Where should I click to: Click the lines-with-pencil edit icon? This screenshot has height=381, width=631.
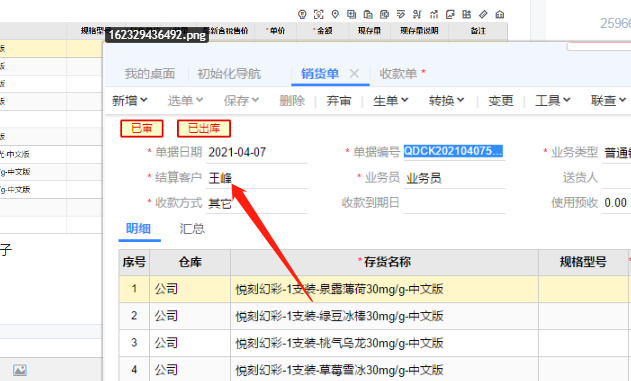pos(401,14)
